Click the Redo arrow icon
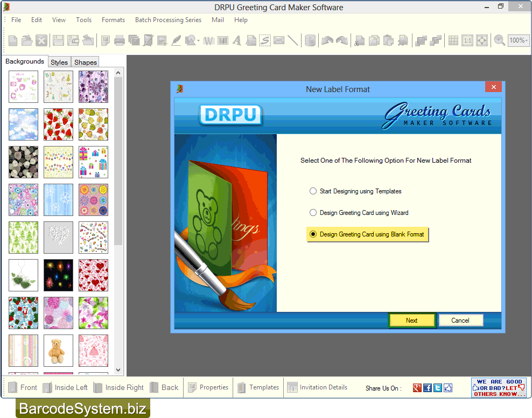The height and width of the screenshot is (418, 532). 342,41
